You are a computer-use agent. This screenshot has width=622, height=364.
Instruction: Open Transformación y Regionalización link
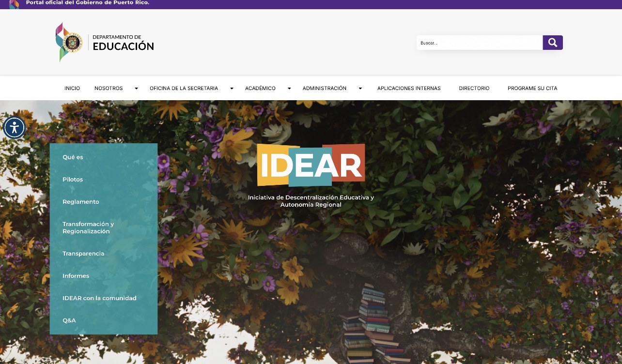pyautogui.click(x=88, y=227)
